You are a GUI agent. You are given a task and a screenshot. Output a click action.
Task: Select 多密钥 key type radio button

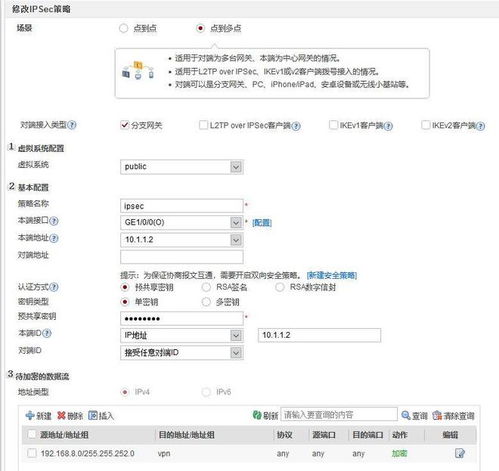[206, 302]
